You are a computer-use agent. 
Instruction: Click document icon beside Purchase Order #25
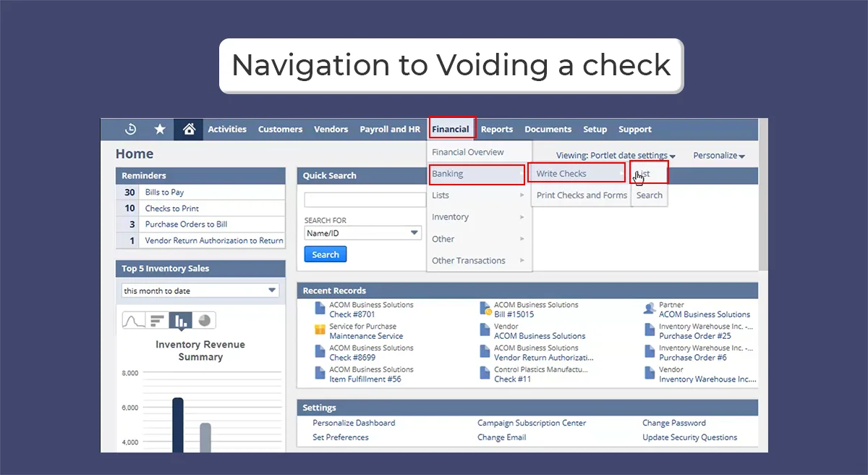650,330
